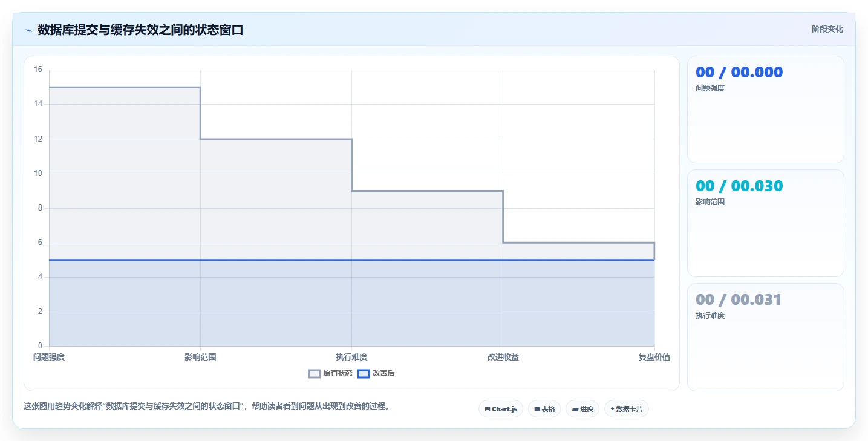Click the blue 改善后 legend color box
Screen dimensions: 868x441
364,373
